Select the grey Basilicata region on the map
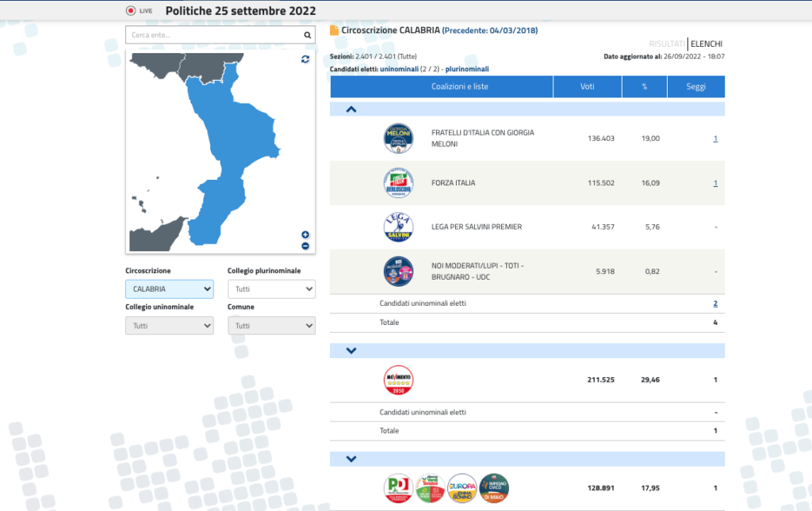812x511 pixels. click(x=205, y=67)
